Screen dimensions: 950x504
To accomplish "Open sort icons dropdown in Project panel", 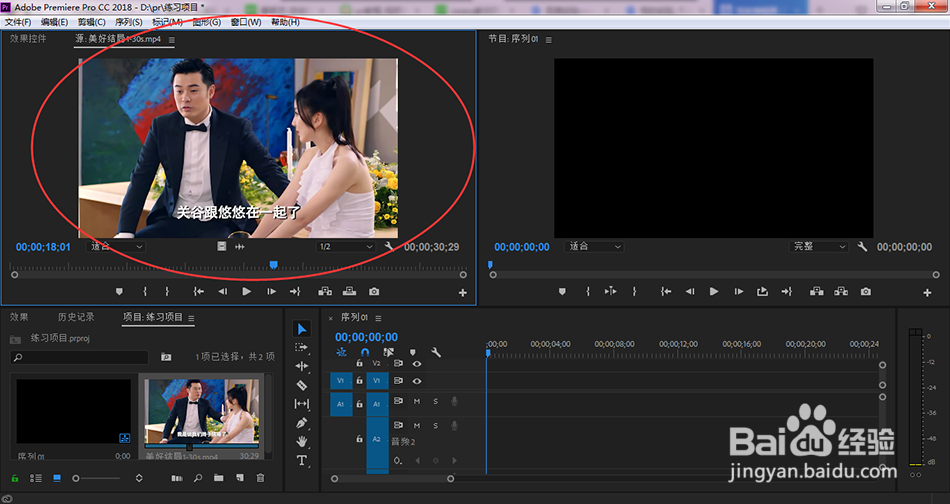I will (139, 478).
